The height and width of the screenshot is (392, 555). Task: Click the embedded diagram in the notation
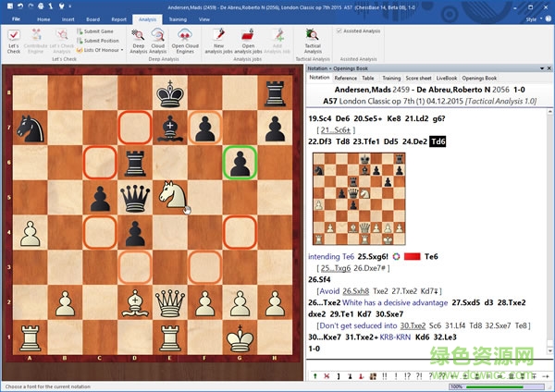[x=359, y=199]
